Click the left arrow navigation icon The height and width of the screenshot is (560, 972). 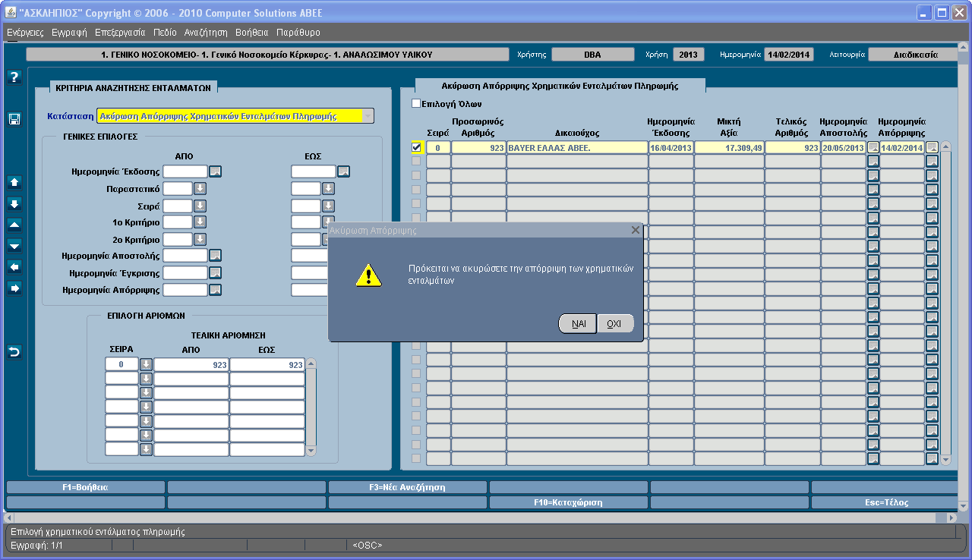click(x=14, y=266)
